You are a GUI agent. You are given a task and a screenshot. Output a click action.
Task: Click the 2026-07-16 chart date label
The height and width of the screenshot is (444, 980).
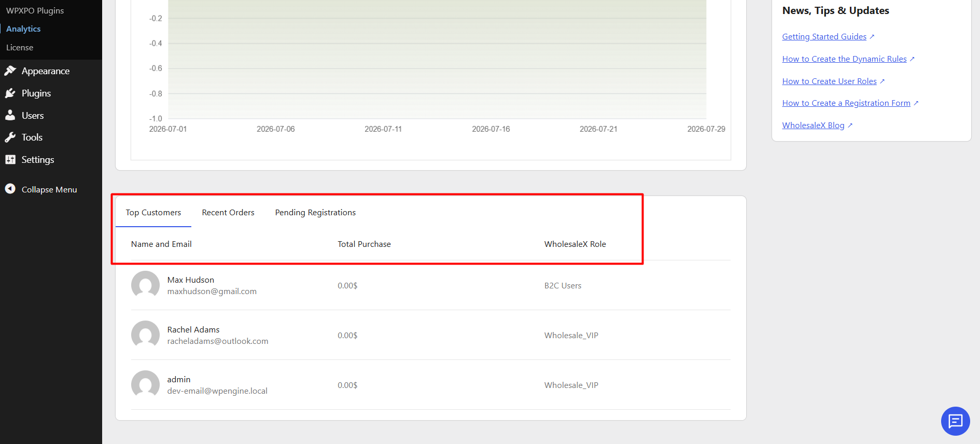491,129
